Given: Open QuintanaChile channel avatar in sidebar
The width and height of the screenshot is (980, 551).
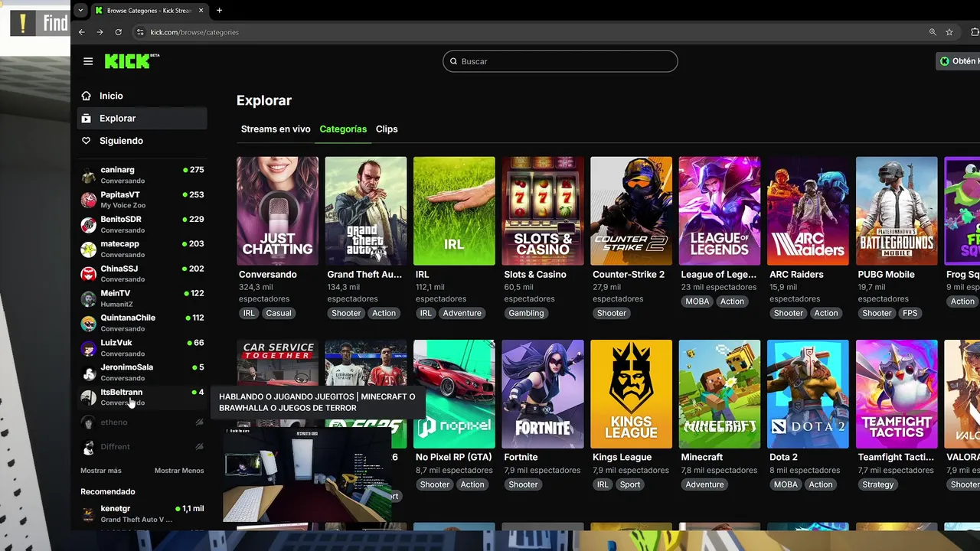Looking at the screenshot, I should pos(89,323).
